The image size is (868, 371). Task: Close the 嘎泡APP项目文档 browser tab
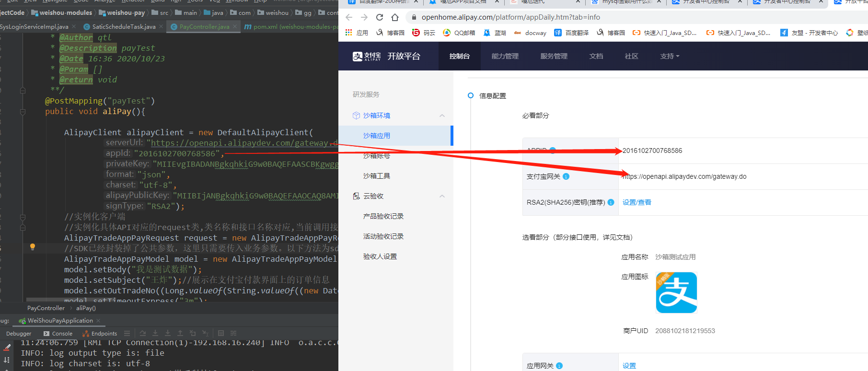coord(497,2)
